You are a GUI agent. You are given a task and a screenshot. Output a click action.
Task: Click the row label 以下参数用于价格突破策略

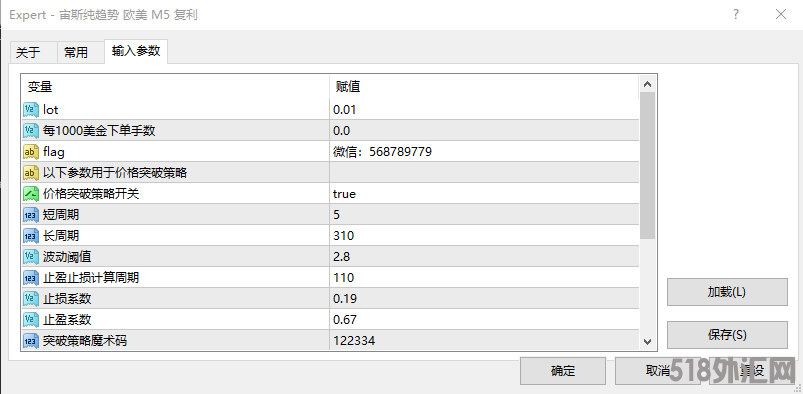point(115,173)
